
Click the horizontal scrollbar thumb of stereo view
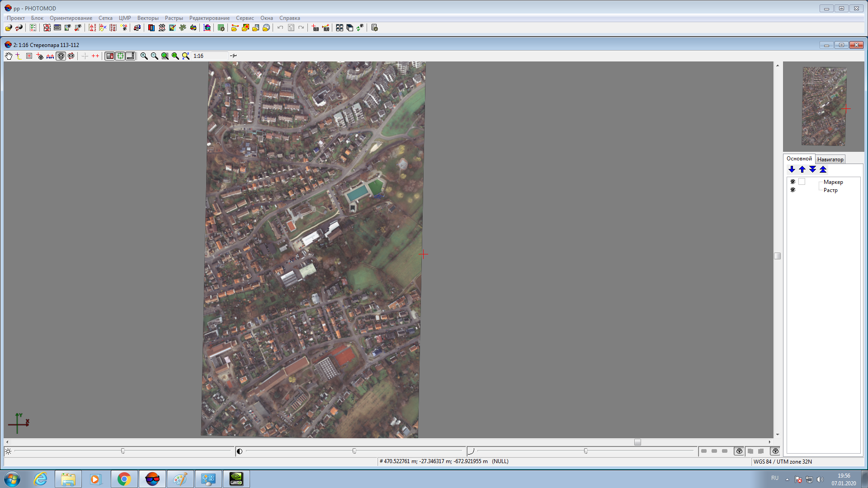click(637, 442)
